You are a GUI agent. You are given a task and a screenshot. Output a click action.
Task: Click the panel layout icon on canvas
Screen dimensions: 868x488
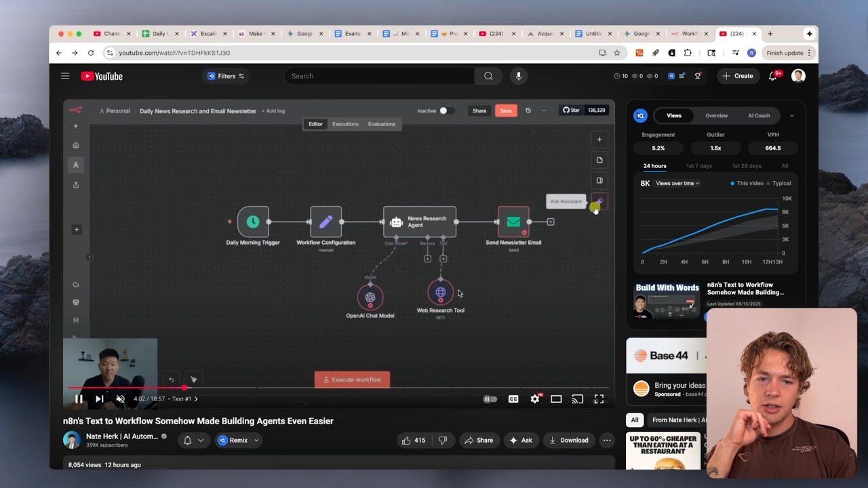tap(599, 180)
